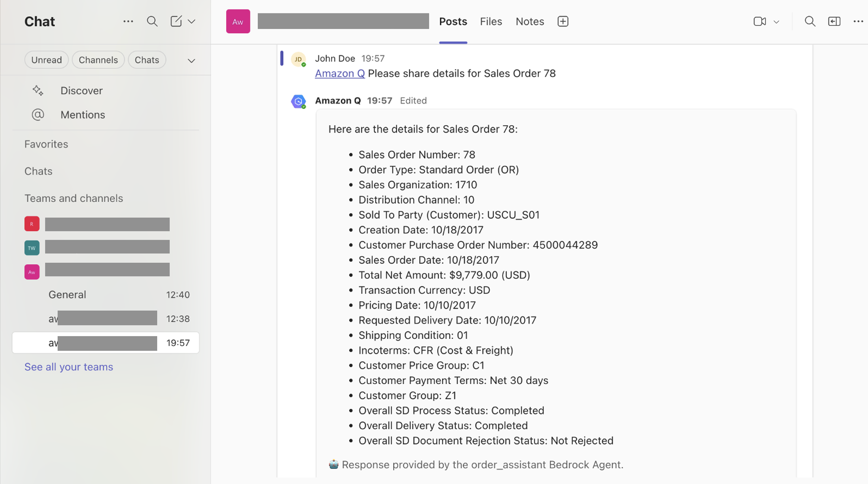Viewport: 868px width, 484px height.
Task: Open the Discover section
Action: coord(82,90)
